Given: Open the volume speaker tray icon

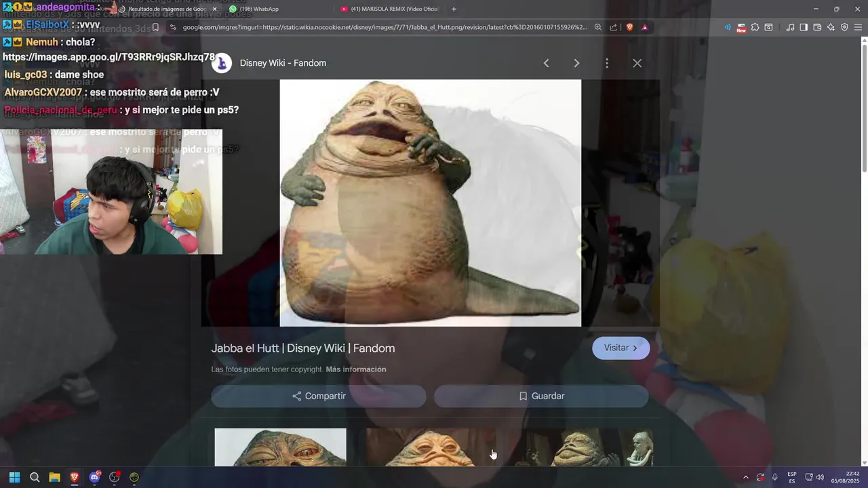Looking at the screenshot, I should click(x=820, y=477).
